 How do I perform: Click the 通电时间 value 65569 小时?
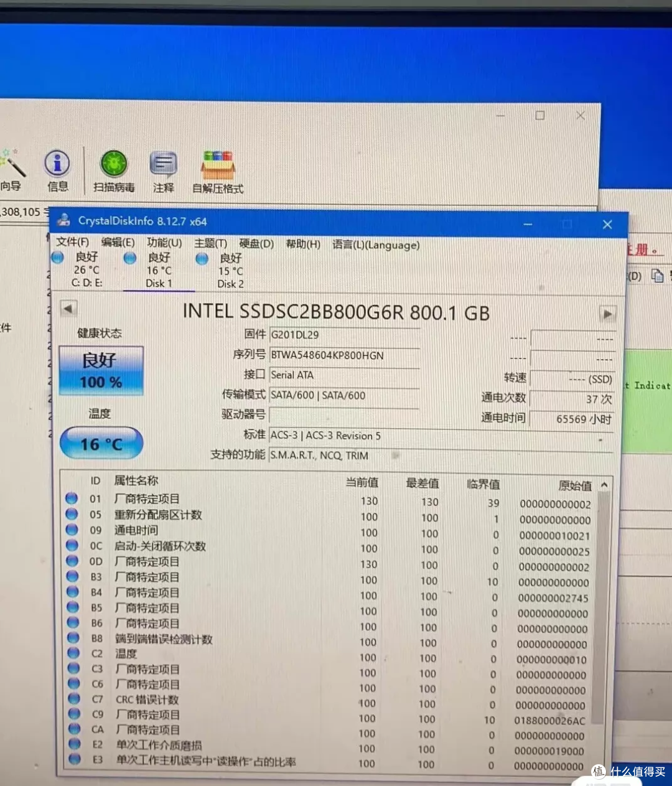[572, 419]
